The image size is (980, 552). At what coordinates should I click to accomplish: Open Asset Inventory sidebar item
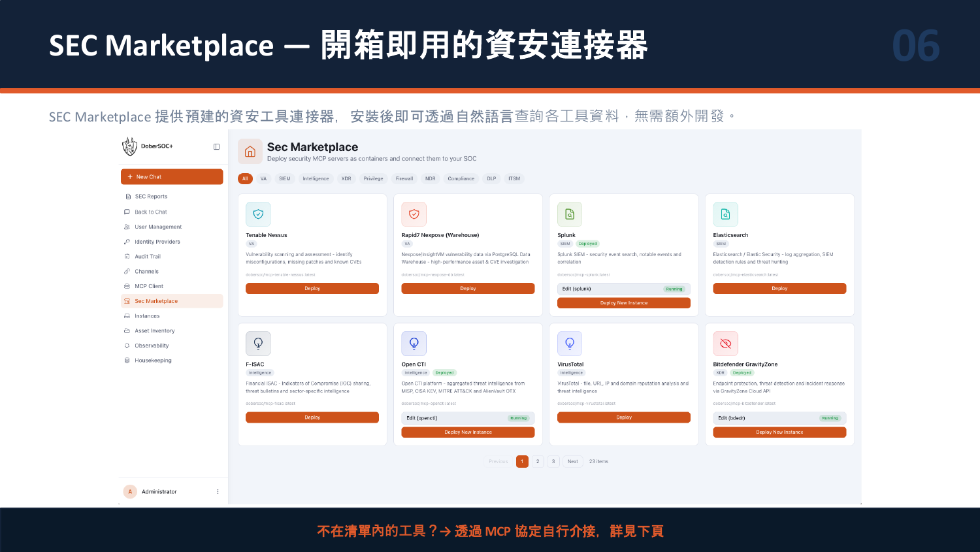point(172,331)
